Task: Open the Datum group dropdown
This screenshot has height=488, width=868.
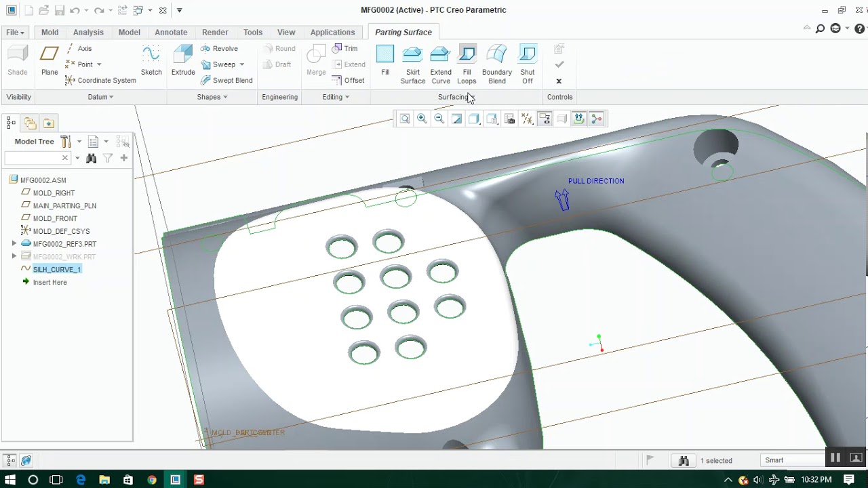Action: pyautogui.click(x=100, y=97)
